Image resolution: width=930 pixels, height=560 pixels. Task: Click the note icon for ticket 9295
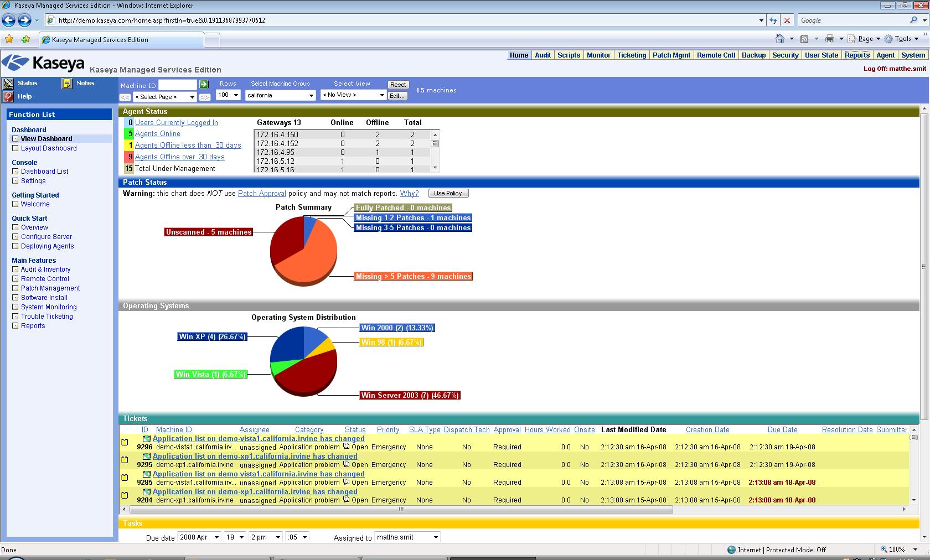pos(125,460)
